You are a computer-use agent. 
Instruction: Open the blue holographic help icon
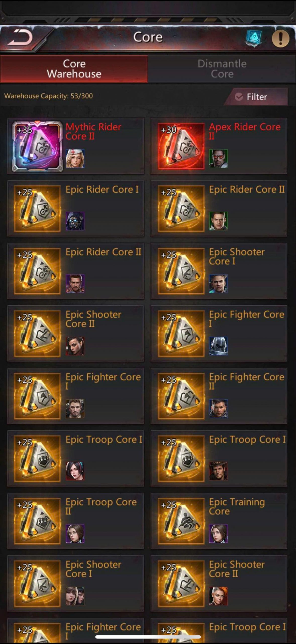[x=254, y=38]
